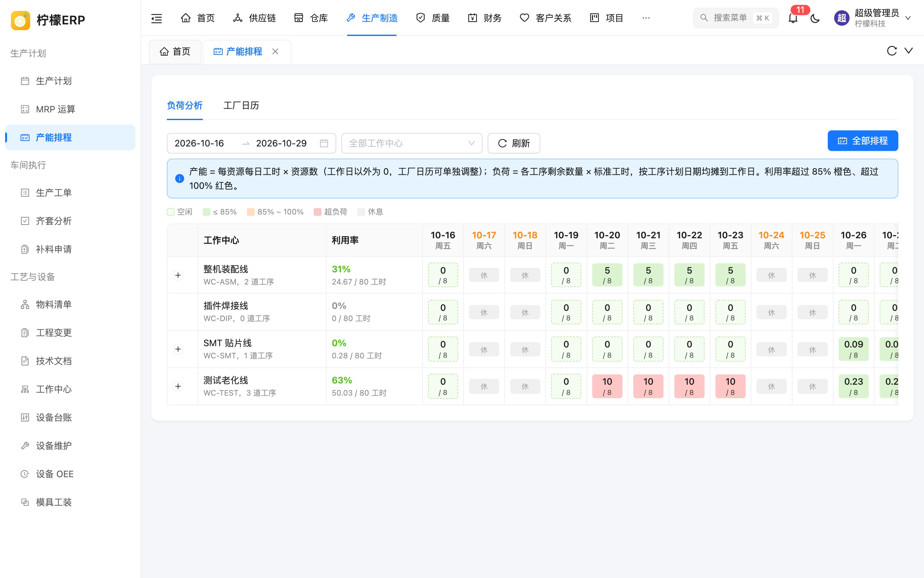Open 模具工装 in the sidebar
924x578 pixels.
(x=70, y=502)
